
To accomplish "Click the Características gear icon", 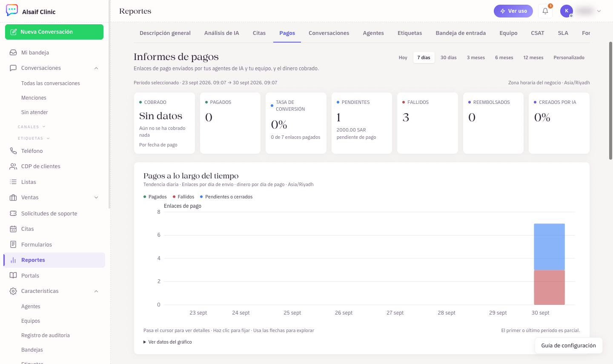I will [x=13, y=291].
